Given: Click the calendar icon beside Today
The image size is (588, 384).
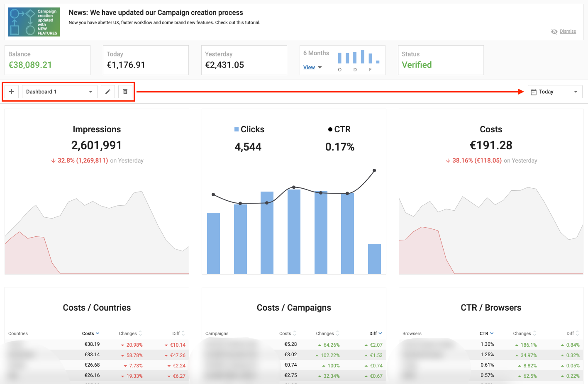Looking at the screenshot, I should click(534, 92).
